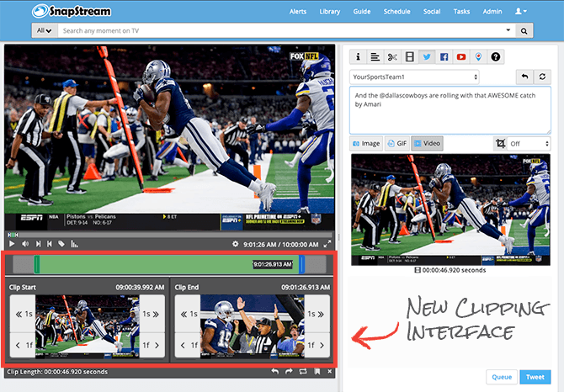Select the Image media type
The height and width of the screenshot is (392, 564).
pyautogui.click(x=366, y=144)
